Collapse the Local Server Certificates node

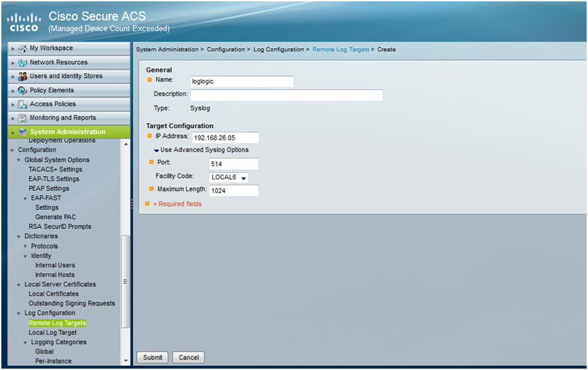pyautogui.click(x=19, y=285)
